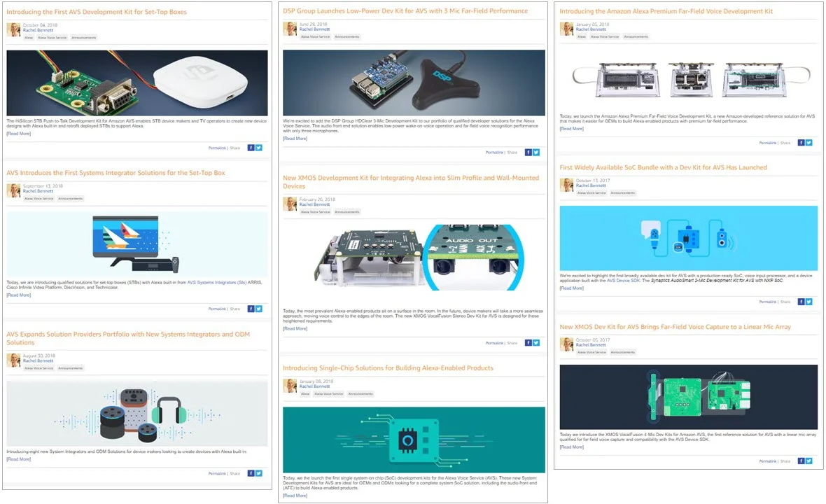
Task: Share the XMOS Linear Mic Array post on Twitter
Action: click(x=808, y=461)
